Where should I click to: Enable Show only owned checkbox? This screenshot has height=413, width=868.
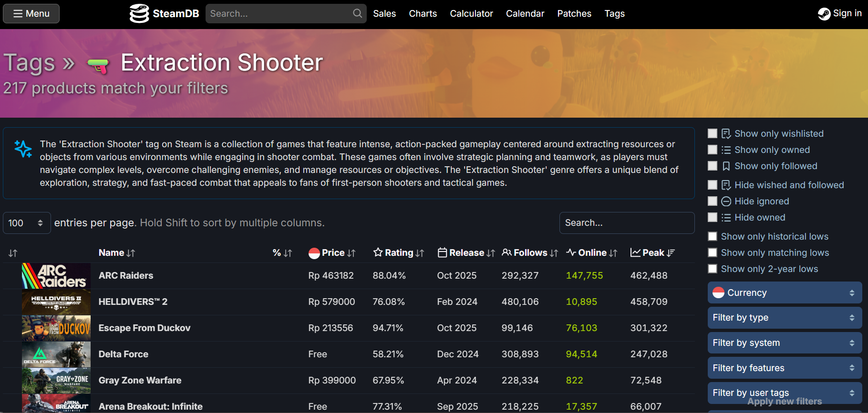pyautogui.click(x=713, y=150)
